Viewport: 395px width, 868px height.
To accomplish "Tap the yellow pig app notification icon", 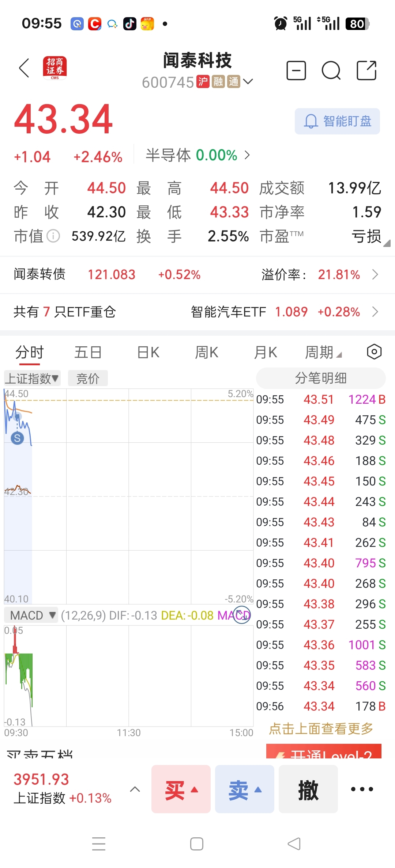I will click(147, 24).
